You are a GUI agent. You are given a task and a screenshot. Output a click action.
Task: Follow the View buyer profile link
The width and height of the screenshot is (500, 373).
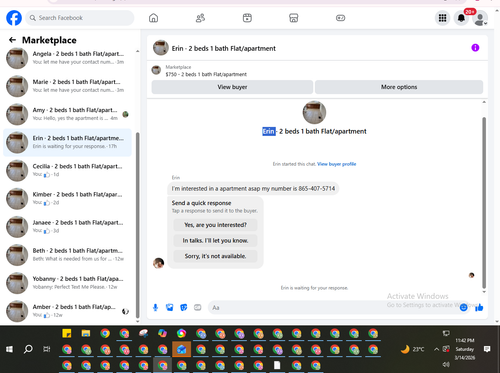(x=336, y=164)
